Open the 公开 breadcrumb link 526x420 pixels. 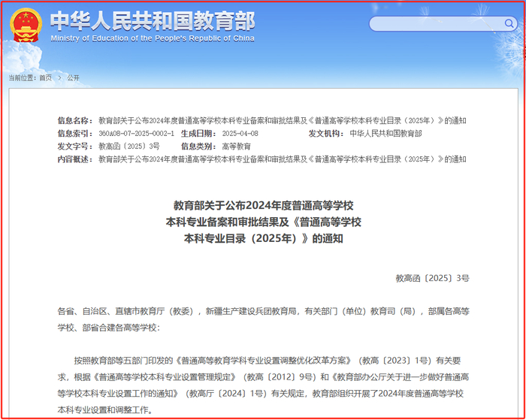pos(73,78)
